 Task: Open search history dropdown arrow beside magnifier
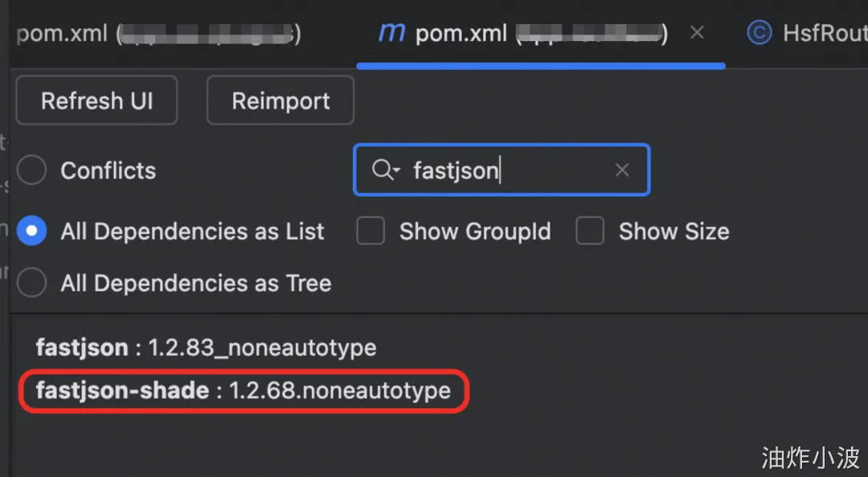(395, 171)
